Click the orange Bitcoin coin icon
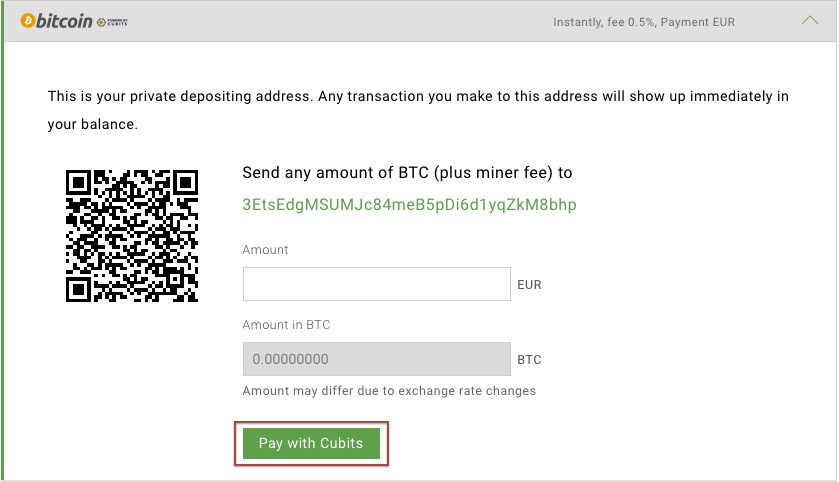 (x=28, y=21)
